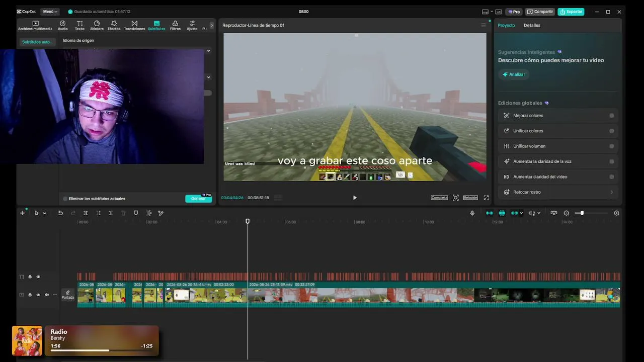
Task: Click the keyboard shortcuts icon in title bar
Action: coord(499,12)
